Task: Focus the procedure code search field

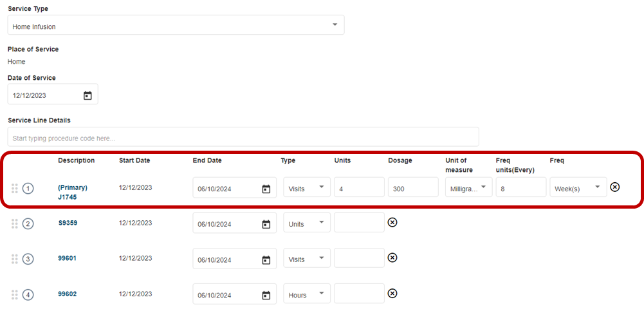Action: tap(243, 138)
